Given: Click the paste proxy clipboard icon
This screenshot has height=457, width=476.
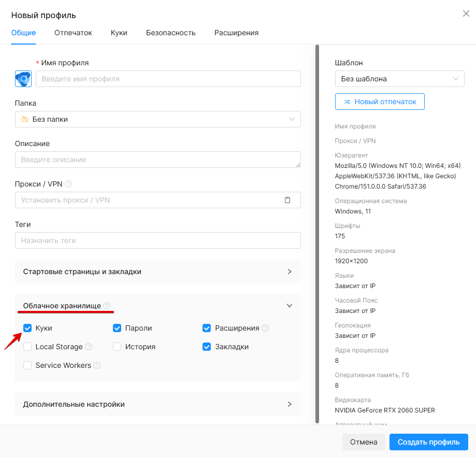Looking at the screenshot, I should pyautogui.click(x=287, y=200).
